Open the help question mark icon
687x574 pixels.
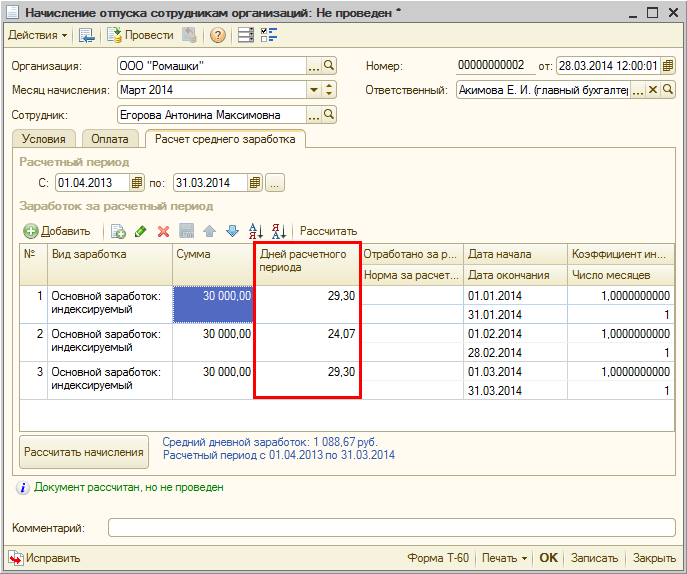217,35
